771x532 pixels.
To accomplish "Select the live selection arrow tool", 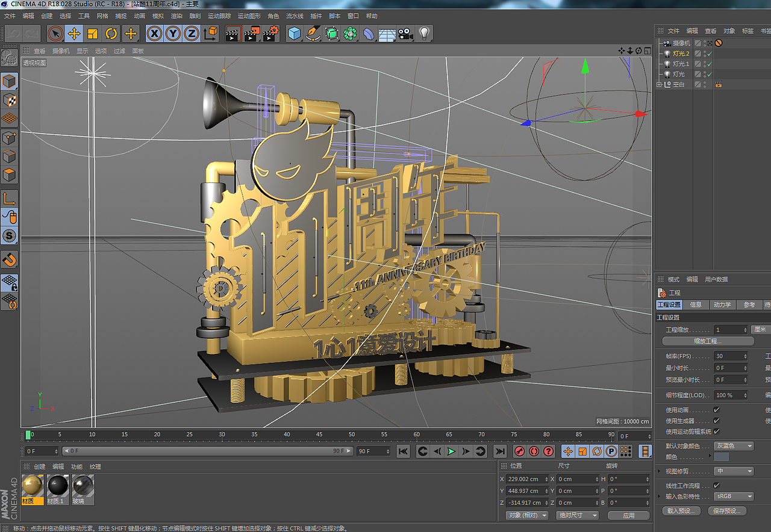I will tap(55, 34).
